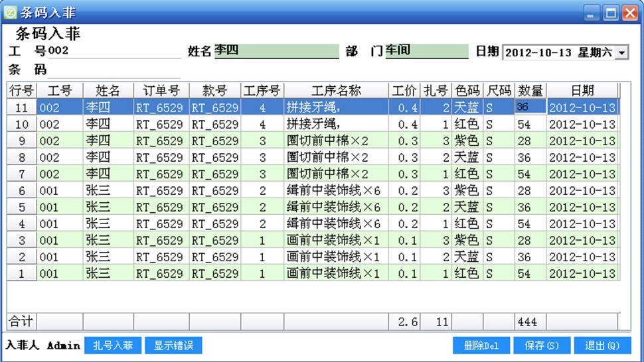Viewport: 644px width, 362px height.
Task: Click 紫色 color code in row 9
Action: [466, 141]
